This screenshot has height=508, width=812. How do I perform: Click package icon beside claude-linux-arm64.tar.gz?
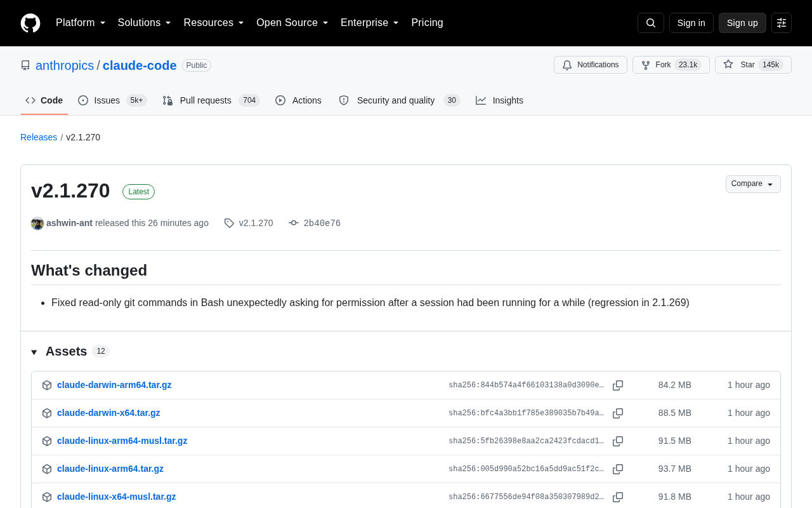click(x=47, y=469)
